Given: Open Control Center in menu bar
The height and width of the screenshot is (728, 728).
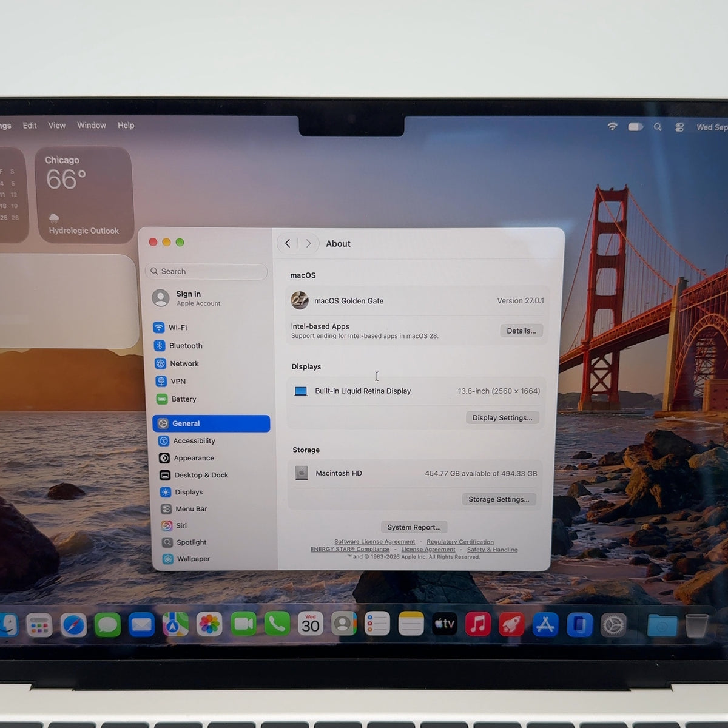Looking at the screenshot, I should coord(679,127).
